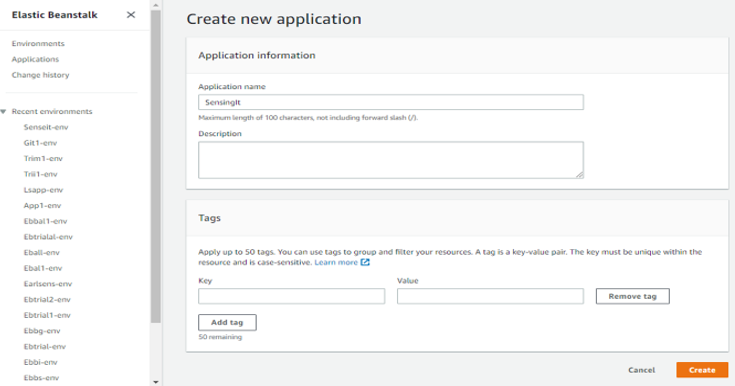Click the Tags section header
The height and width of the screenshot is (386, 735).
click(x=210, y=218)
